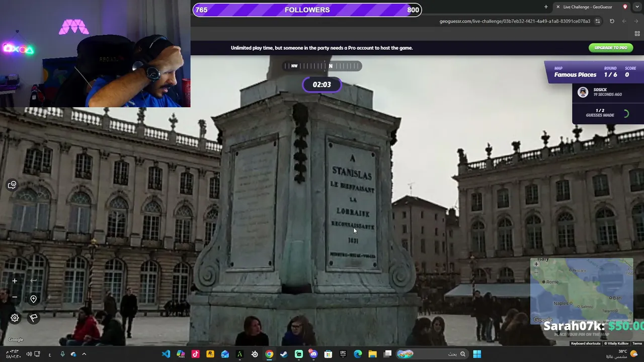This screenshot has height=362, width=644.
Task: Open Steam from the taskbar
Action: click(284, 354)
